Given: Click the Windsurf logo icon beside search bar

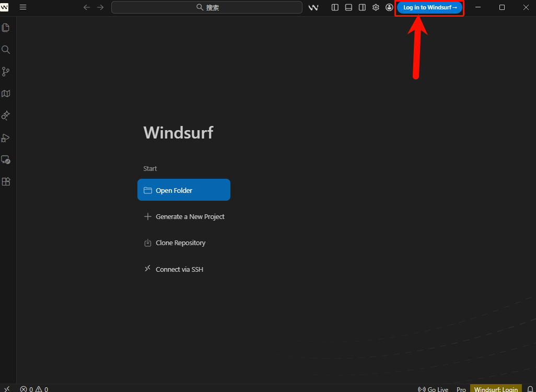Looking at the screenshot, I should (x=313, y=7).
